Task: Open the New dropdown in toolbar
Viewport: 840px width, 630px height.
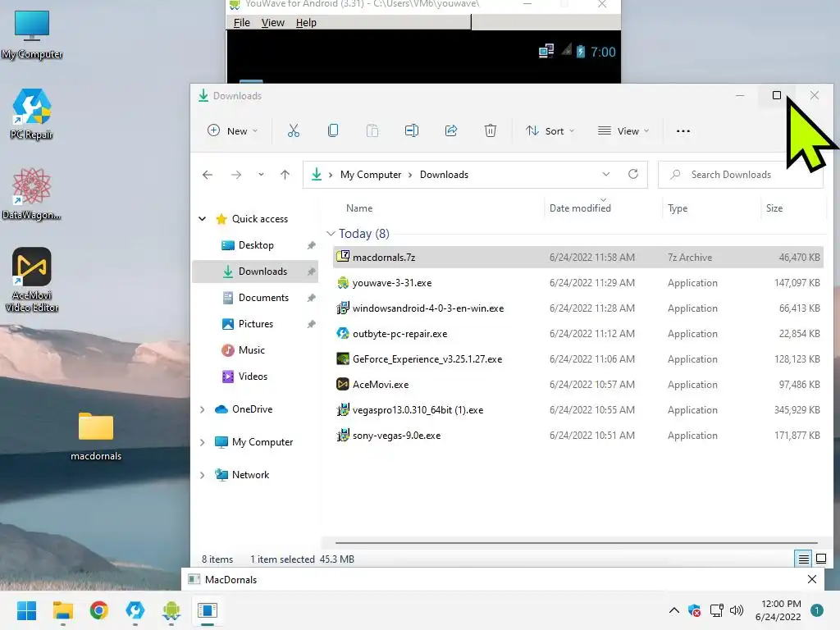Action: click(x=232, y=130)
